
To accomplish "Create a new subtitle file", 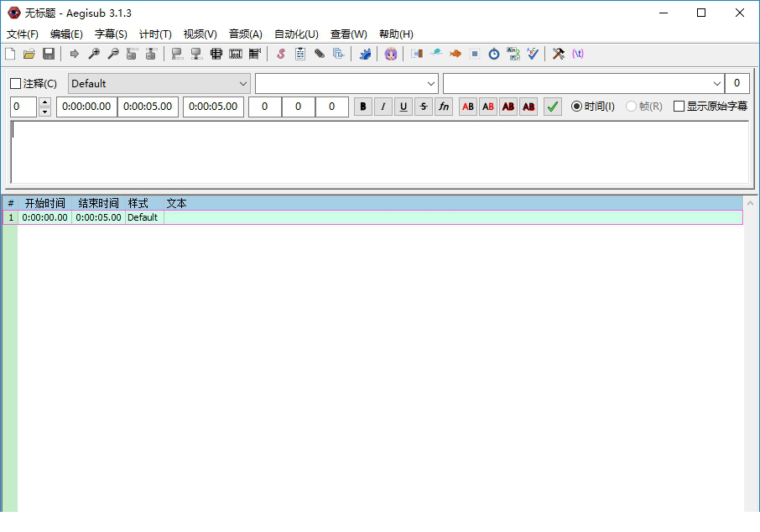I will pos(10,54).
